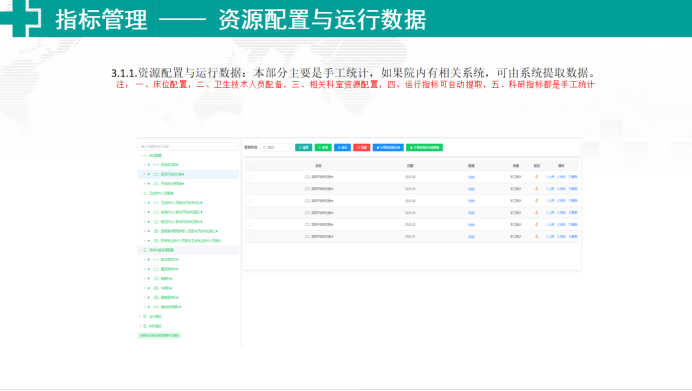Click the orange status icon in the 2023-04 row
The width and height of the screenshot is (692, 391).
pos(537,201)
